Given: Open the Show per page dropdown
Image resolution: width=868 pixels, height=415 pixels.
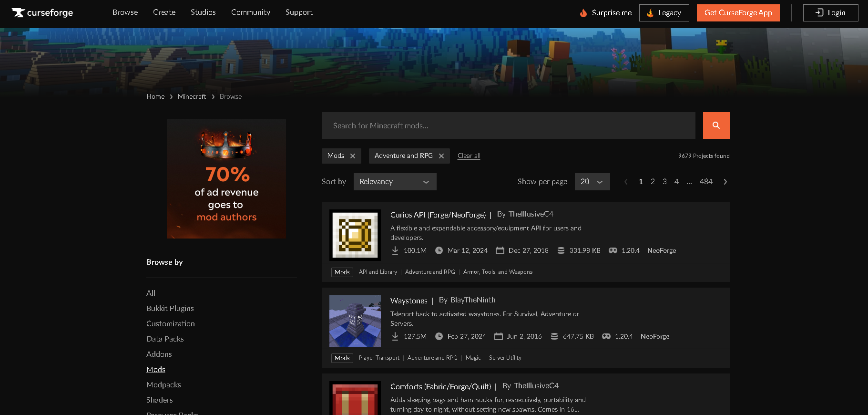Looking at the screenshot, I should [592, 182].
